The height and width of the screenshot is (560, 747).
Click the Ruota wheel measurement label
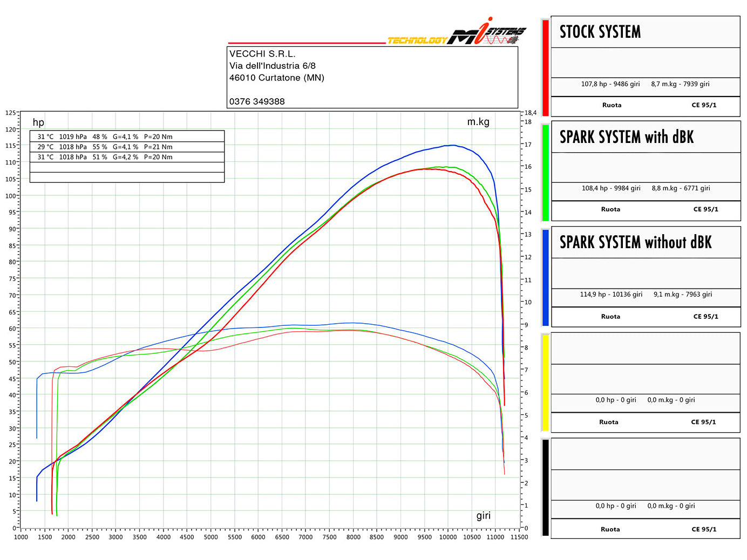tap(612, 105)
